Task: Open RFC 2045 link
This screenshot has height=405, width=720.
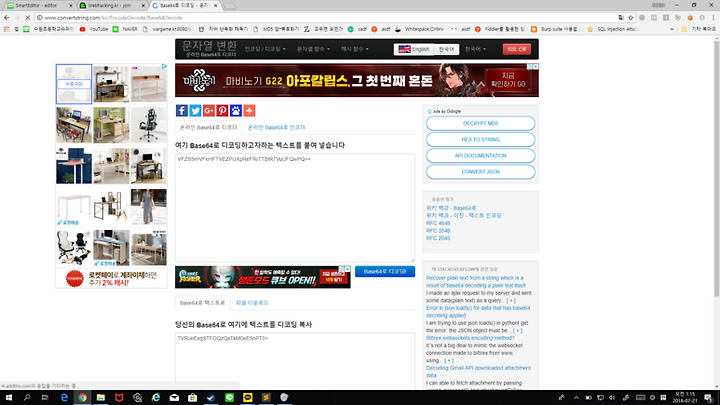Action: [x=438, y=238]
